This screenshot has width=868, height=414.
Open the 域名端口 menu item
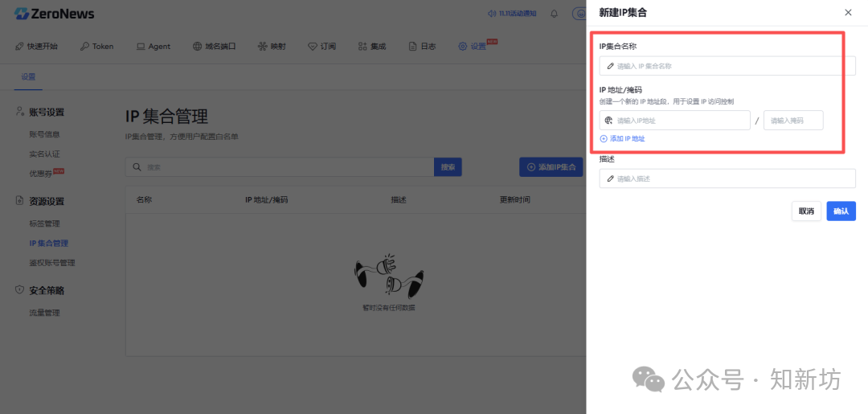click(215, 47)
